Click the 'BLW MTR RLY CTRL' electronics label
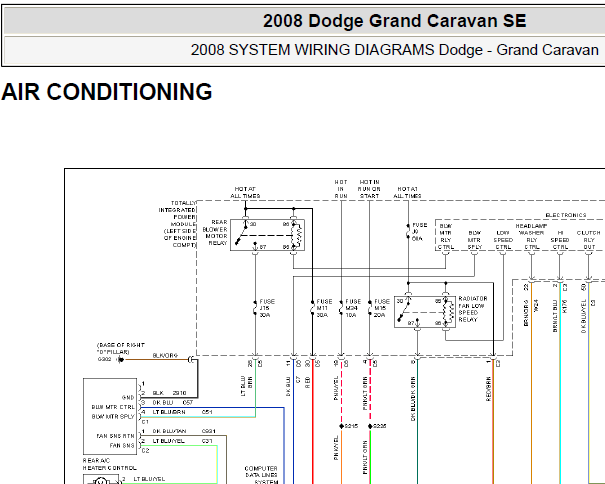Image resolution: width=605 pixels, height=484 pixels. pyautogui.click(x=446, y=236)
